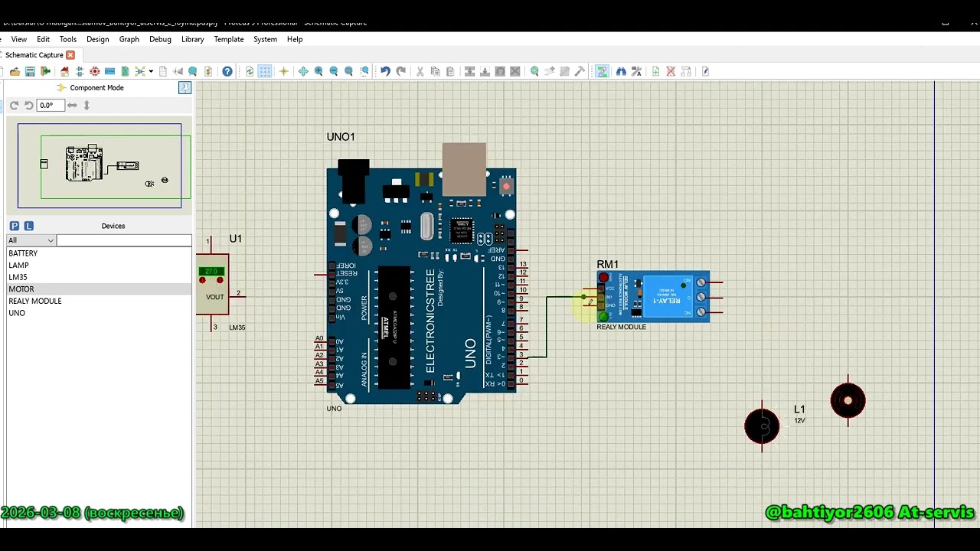Open the Graph menu

click(x=129, y=39)
